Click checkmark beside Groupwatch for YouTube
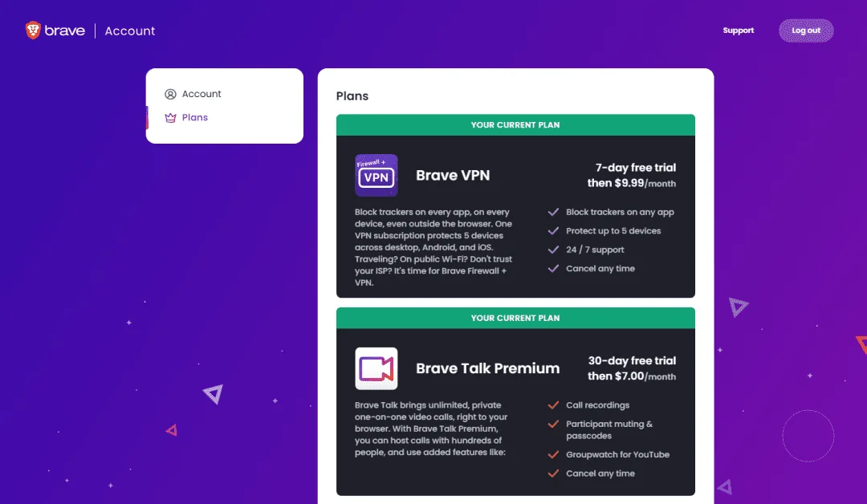The width and height of the screenshot is (867, 504). tap(553, 455)
